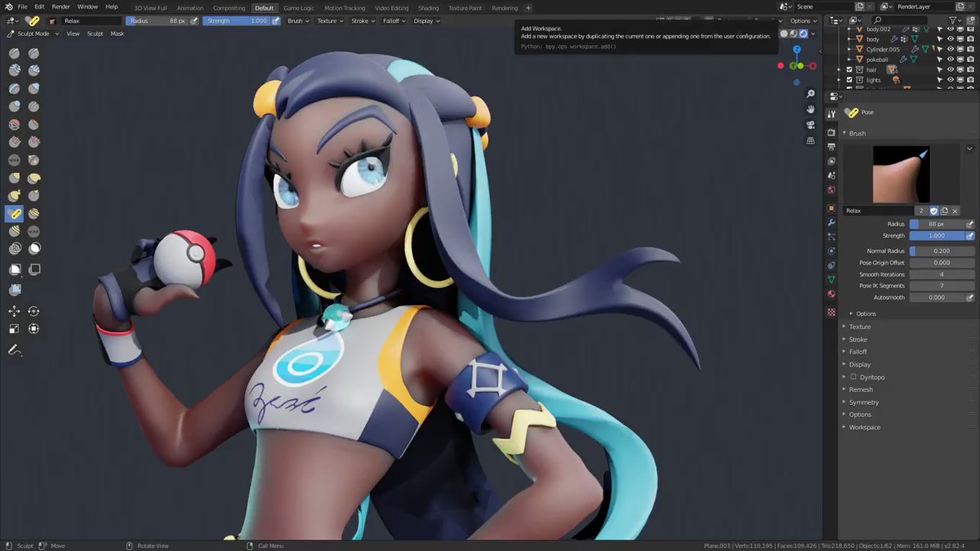Click the Pose IK Segments field
Screen dimensions: 980x551
click(942, 286)
